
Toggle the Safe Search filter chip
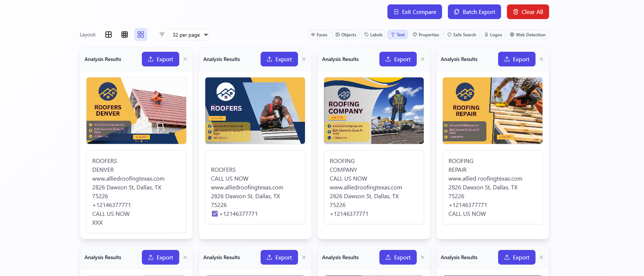pyautogui.click(x=461, y=34)
